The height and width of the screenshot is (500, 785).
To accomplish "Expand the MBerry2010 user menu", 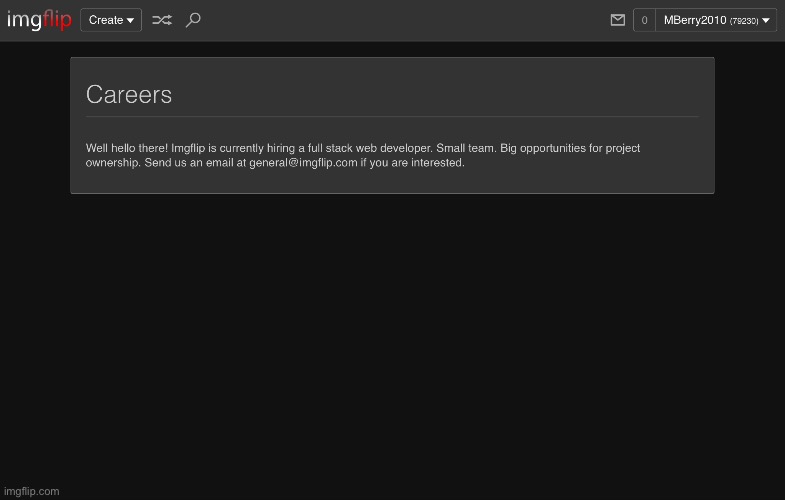I will pyautogui.click(x=716, y=20).
